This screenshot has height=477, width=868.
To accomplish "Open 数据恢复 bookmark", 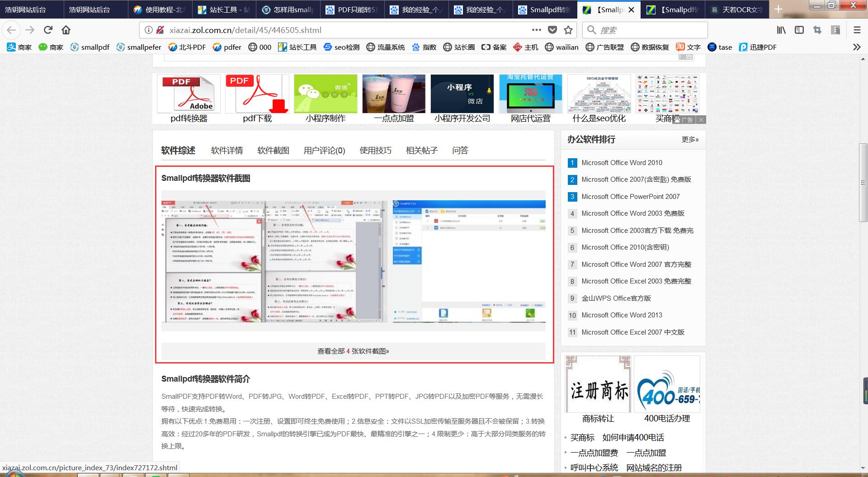I will [650, 47].
